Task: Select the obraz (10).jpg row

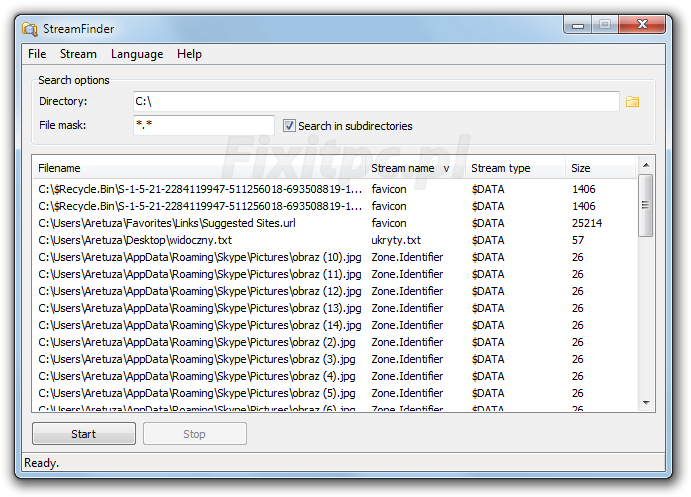Action: coord(335,257)
